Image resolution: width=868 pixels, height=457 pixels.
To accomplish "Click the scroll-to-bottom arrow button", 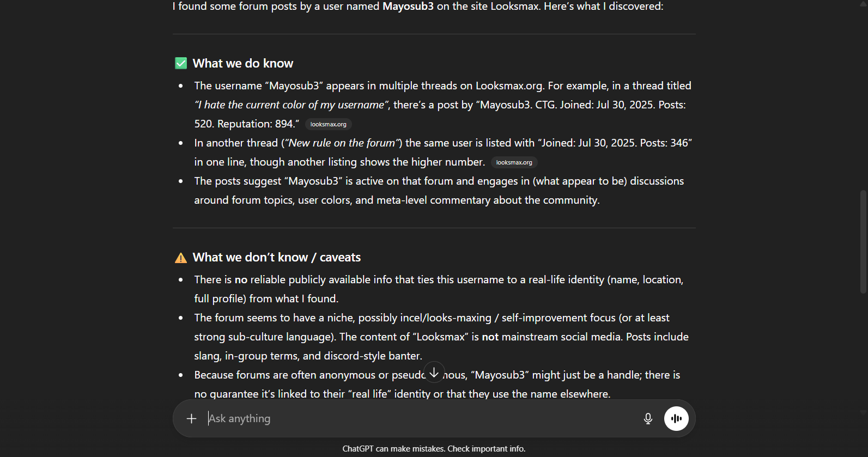I will 434,373.
